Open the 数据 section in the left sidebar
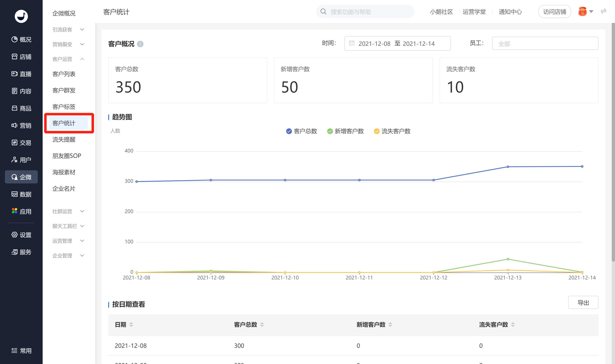The width and height of the screenshot is (615, 364). [21, 194]
